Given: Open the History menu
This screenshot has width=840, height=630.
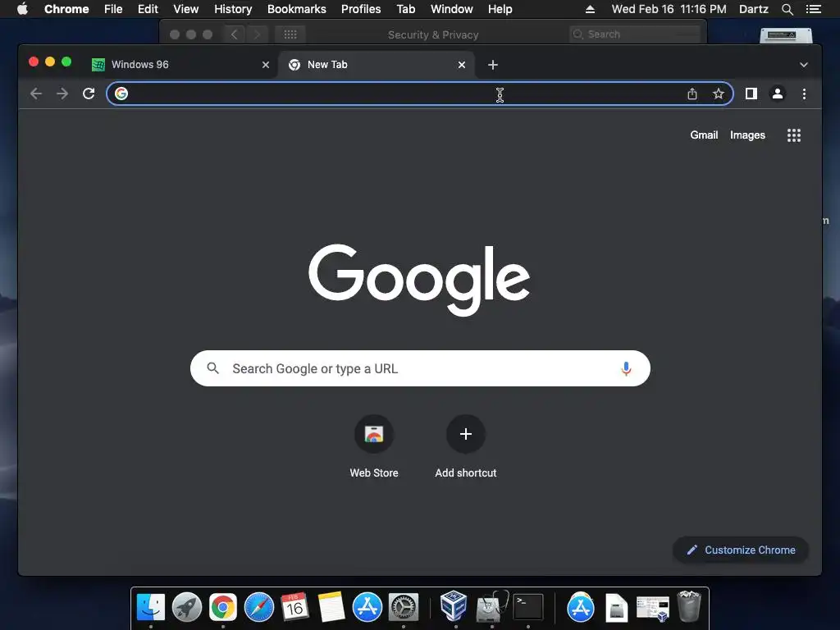Looking at the screenshot, I should 233,9.
